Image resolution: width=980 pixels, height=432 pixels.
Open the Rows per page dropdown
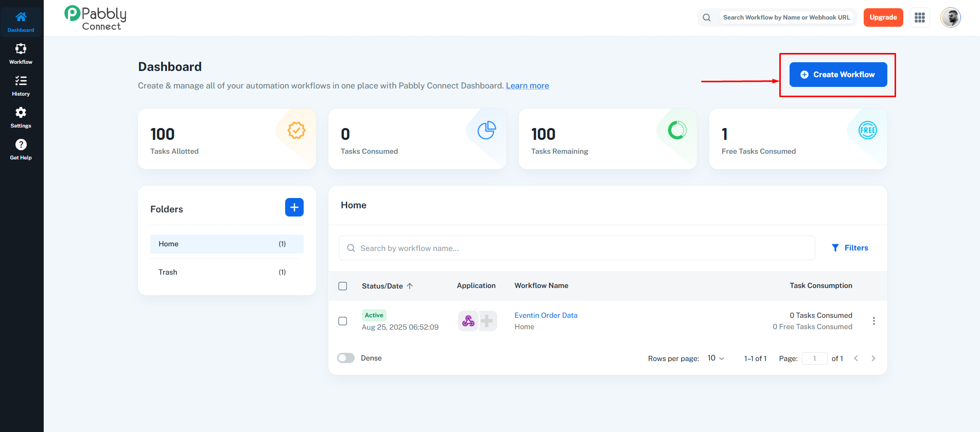[x=716, y=358]
